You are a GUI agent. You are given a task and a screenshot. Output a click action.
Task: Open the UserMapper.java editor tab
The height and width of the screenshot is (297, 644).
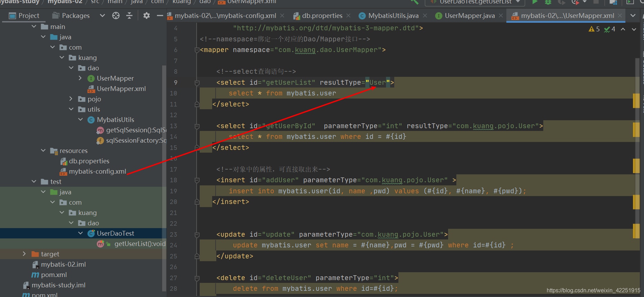pos(469,16)
